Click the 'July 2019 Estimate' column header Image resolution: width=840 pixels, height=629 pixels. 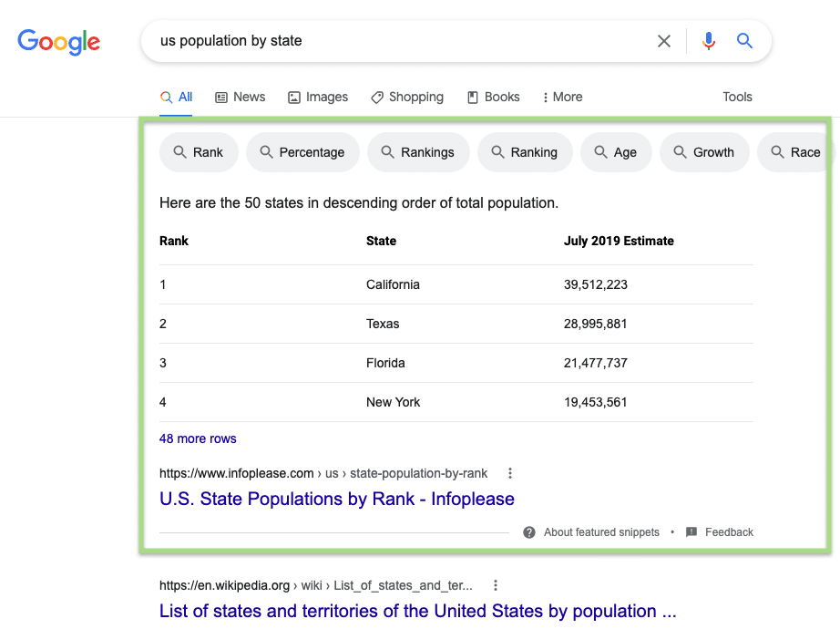619,241
